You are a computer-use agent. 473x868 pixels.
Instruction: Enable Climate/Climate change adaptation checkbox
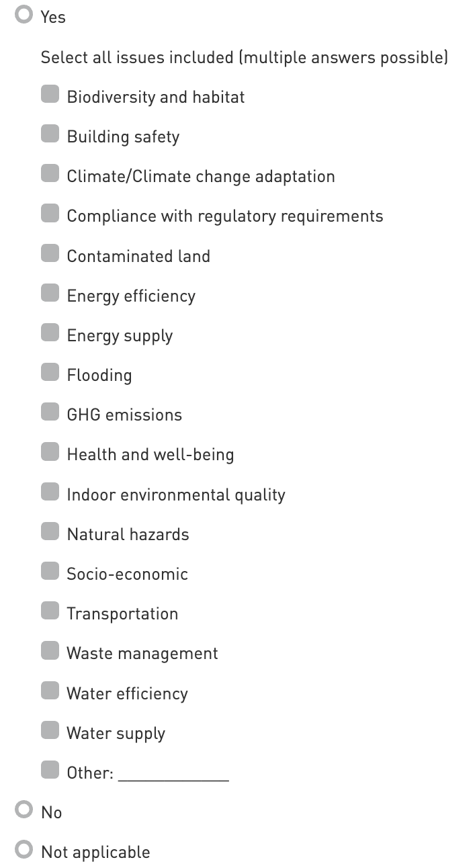(x=50, y=174)
